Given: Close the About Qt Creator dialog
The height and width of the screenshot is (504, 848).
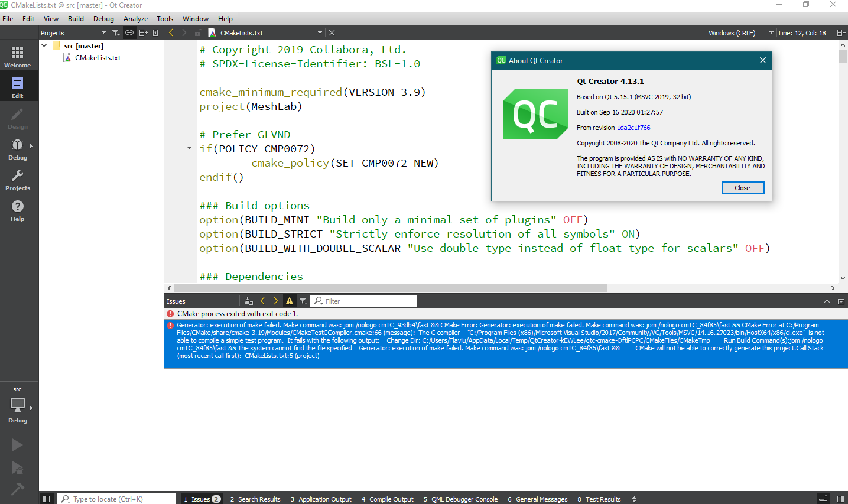Looking at the screenshot, I should point(743,187).
